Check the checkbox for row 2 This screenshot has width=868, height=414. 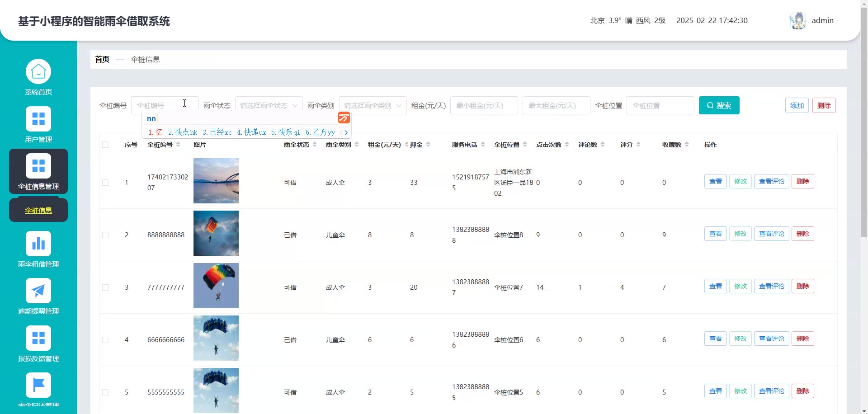[x=105, y=235]
